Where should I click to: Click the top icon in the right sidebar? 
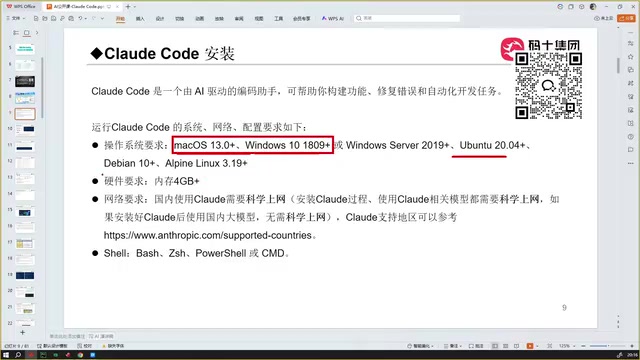631,43
